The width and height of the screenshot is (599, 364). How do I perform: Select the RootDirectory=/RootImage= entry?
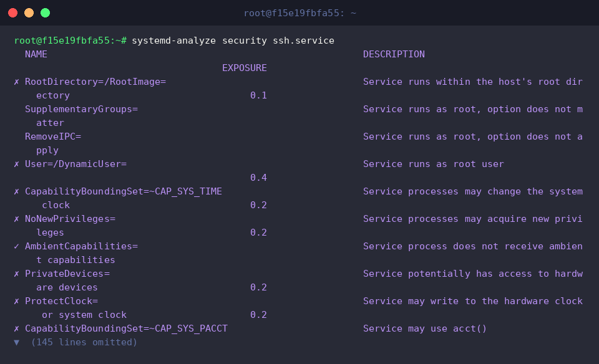click(95, 82)
